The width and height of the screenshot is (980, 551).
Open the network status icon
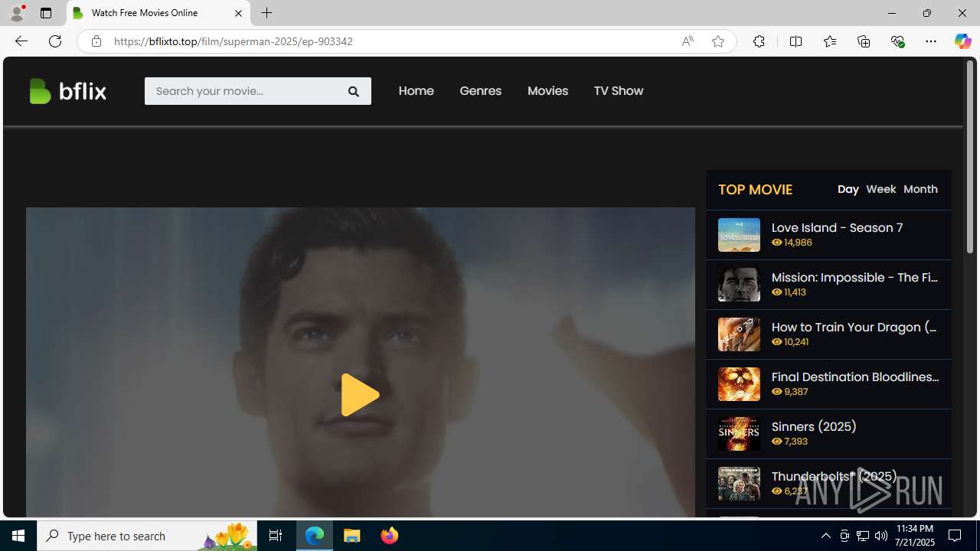(863, 536)
